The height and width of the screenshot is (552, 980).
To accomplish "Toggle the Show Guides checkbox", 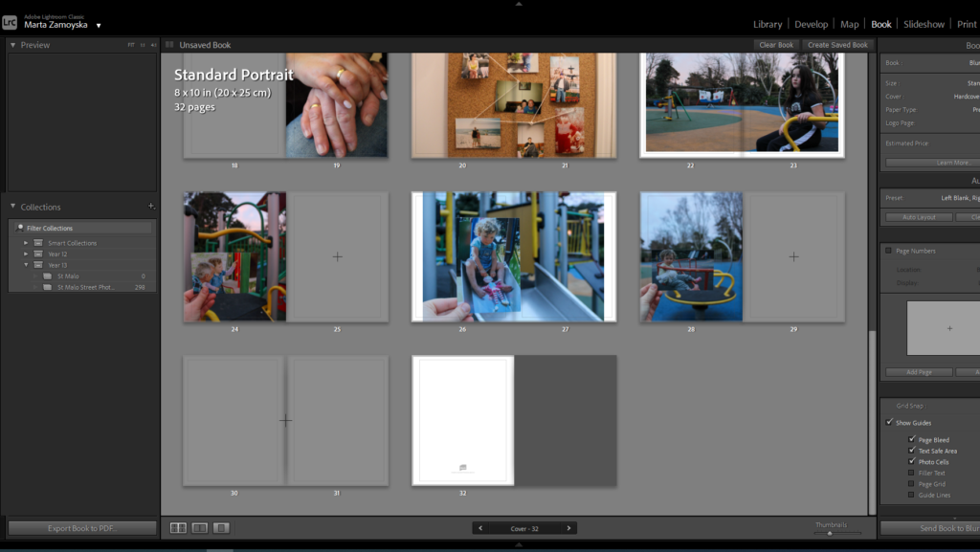I will click(x=889, y=422).
